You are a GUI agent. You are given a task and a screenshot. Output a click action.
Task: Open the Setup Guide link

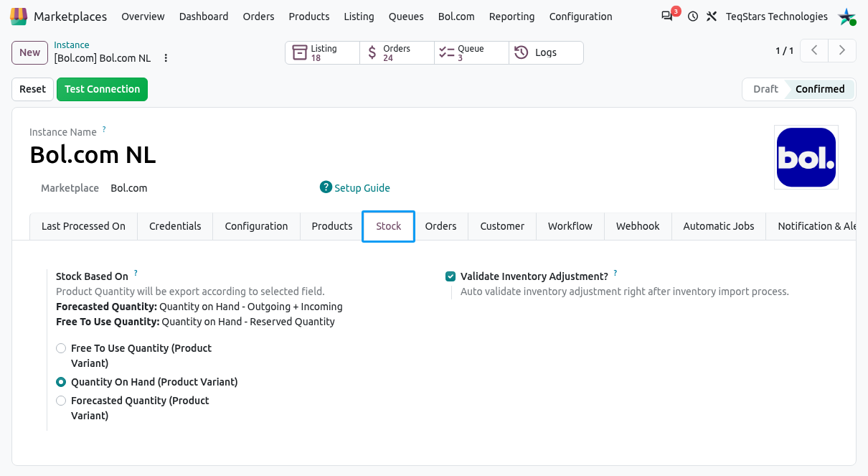tap(362, 188)
